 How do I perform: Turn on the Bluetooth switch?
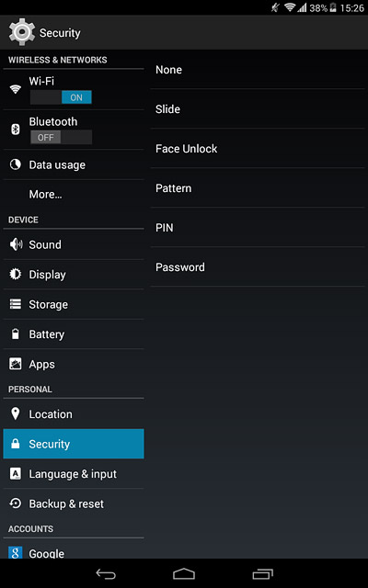[x=61, y=137]
